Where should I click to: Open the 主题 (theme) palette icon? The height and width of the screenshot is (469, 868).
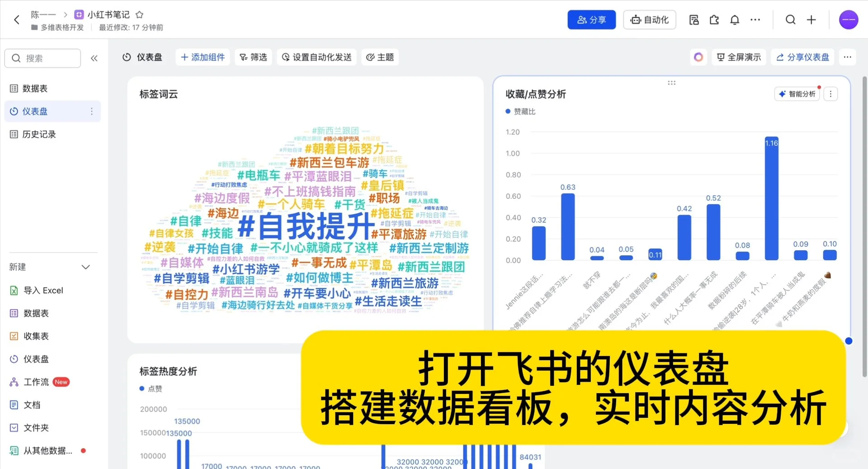click(372, 57)
